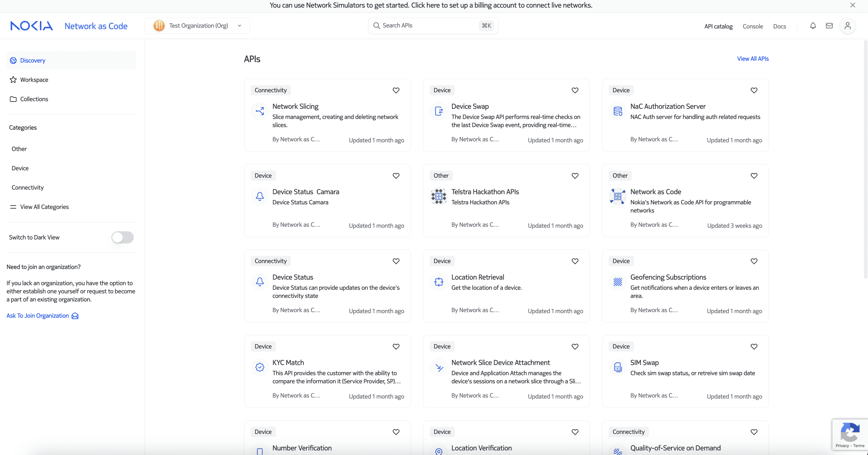Image resolution: width=868 pixels, height=455 pixels.
Task: Open the user profile icon
Action: click(847, 26)
